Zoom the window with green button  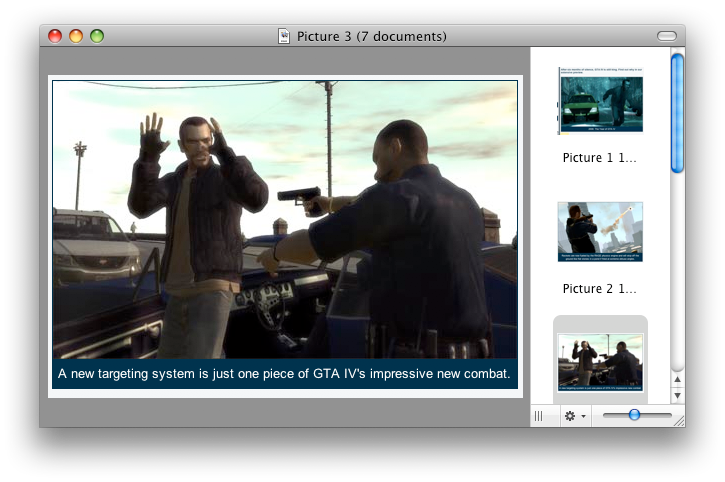click(97, 36)
